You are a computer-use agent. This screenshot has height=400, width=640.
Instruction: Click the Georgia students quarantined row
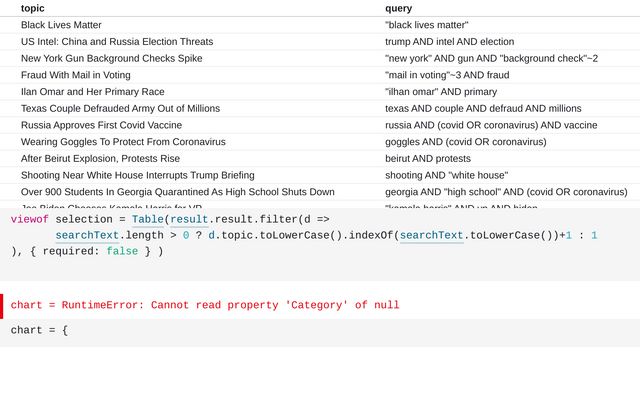coord(177,192)
